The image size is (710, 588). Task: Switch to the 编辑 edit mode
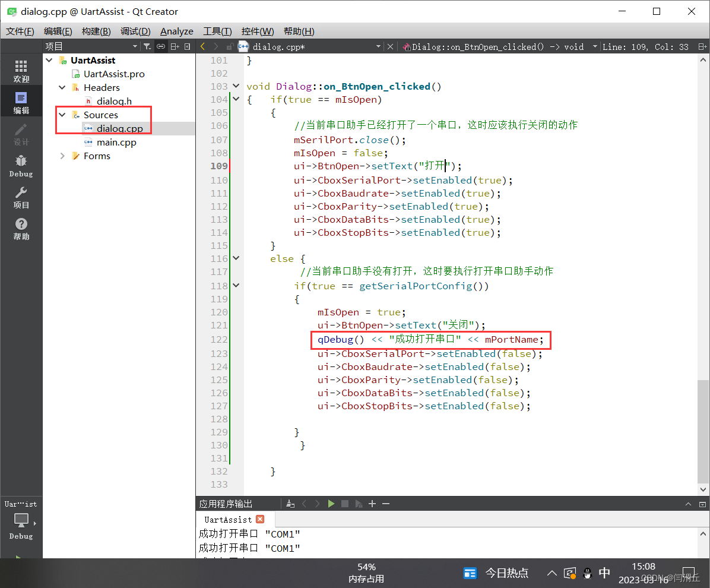pos(21,103)
